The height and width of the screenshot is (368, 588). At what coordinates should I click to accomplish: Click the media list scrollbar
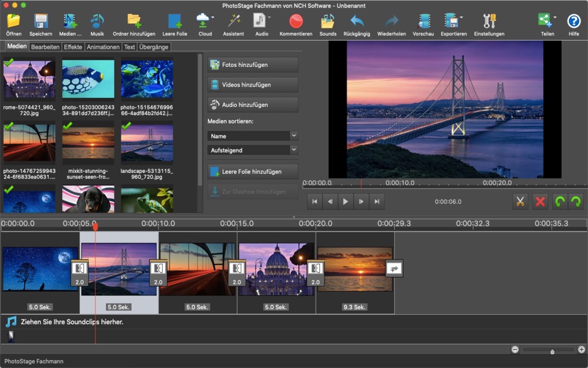[200, 120]
